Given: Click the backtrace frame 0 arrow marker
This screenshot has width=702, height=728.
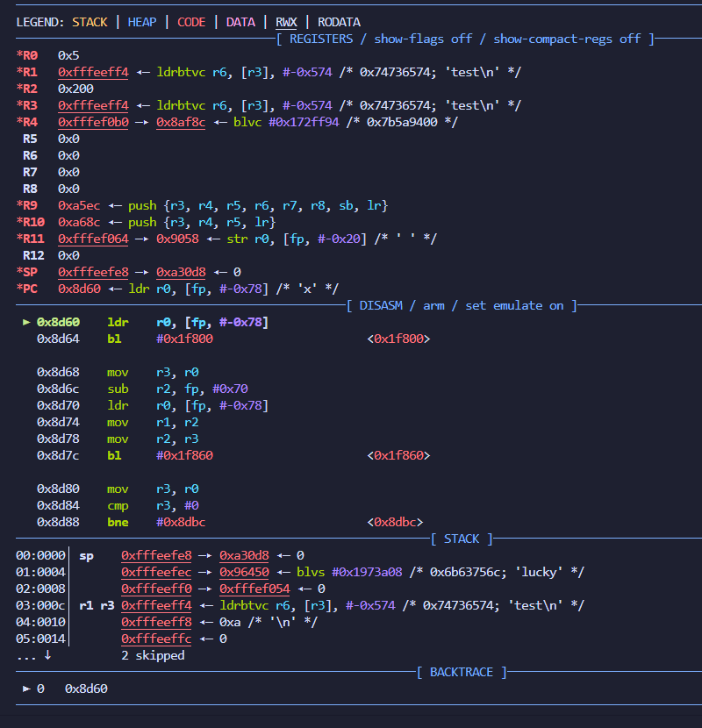Looking at the screenshot, I should pyautogui.click(x=26, y=689).
